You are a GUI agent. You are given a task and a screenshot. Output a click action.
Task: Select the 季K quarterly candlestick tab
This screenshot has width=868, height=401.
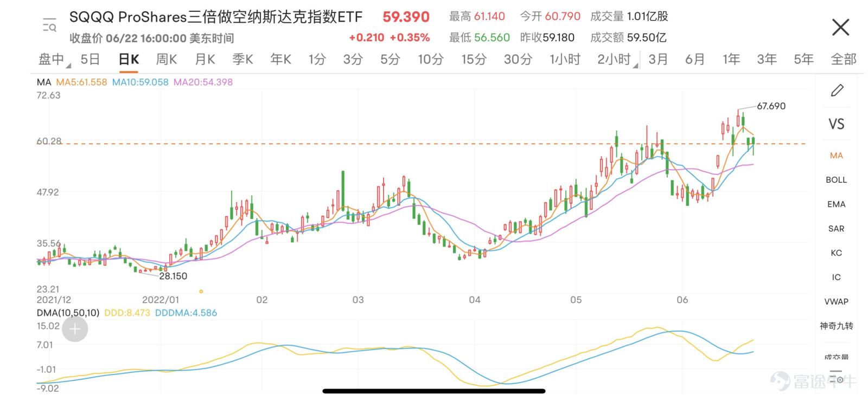[x=242, y=59]
